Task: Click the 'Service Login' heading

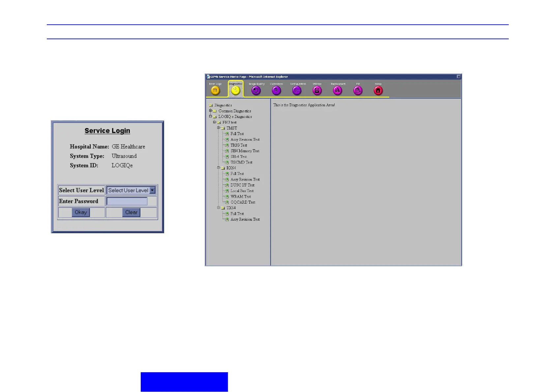Action: (x=107, y=131)
